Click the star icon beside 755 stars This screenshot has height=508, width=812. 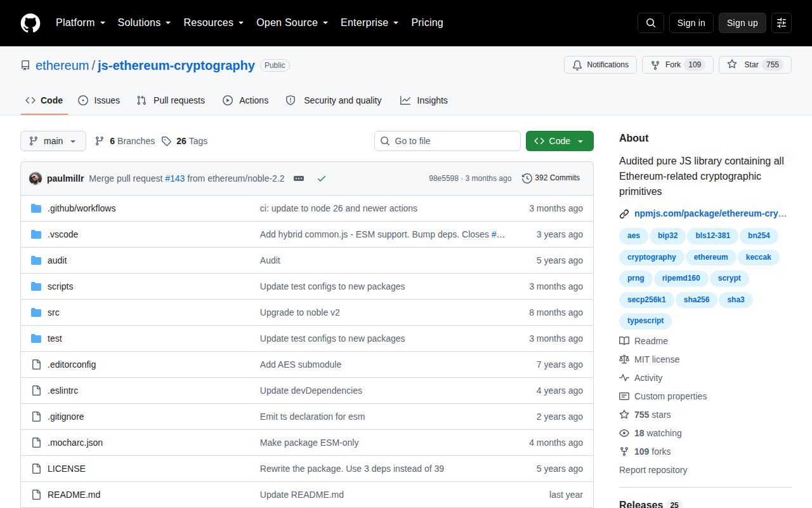(624, 415)
